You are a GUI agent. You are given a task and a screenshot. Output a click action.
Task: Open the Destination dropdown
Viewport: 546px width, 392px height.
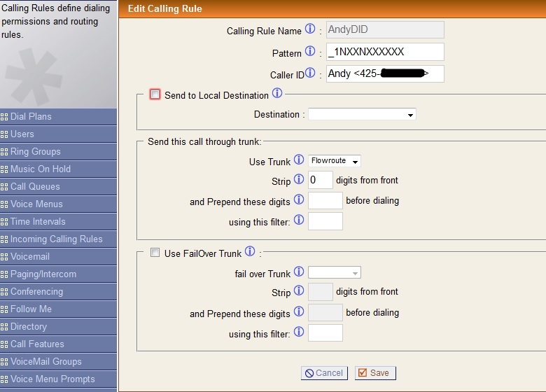pyautogui.click(x=362, y=115)
